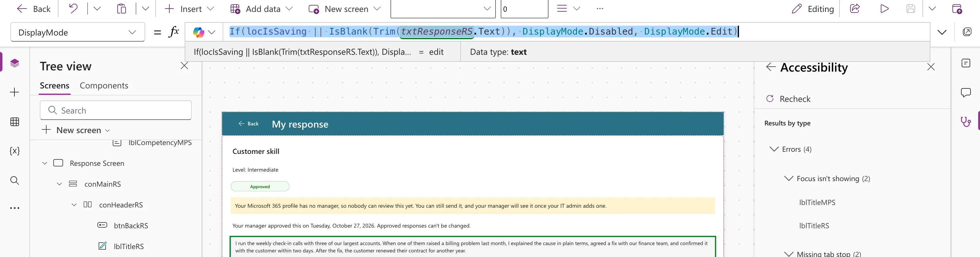Click the Editing mode button
The height and width of the screenshot is (257, 980).
pyautogui.click(x=812, y=9)
